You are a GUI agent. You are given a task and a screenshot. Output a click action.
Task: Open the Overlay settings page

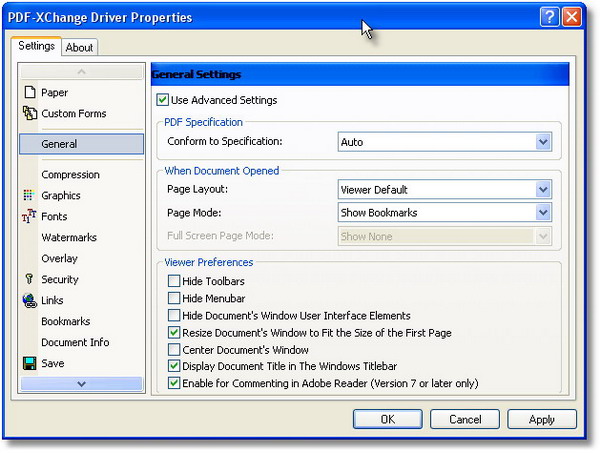82,258
